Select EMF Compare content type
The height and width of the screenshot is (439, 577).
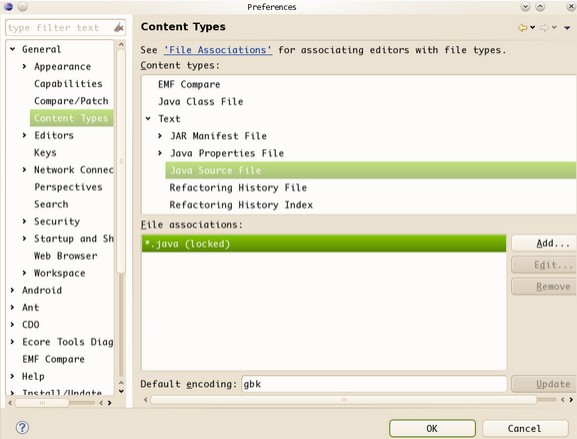[189, 84]
